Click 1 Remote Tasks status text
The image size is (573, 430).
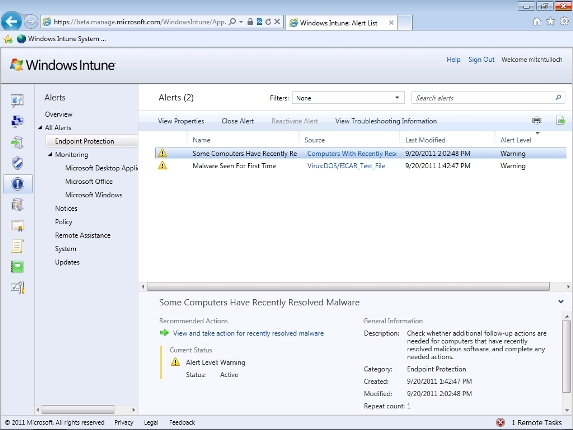click(x=536, y=422)
